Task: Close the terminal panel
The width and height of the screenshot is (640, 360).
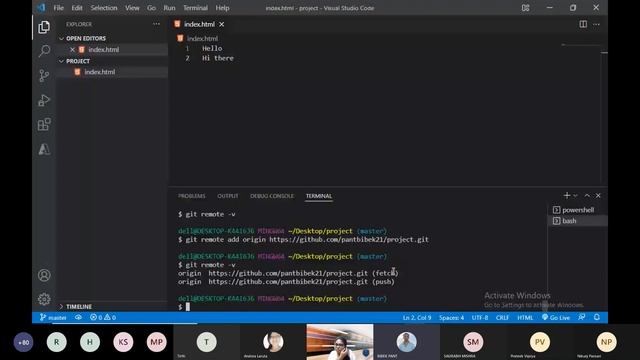Action: tap(598, 196)
